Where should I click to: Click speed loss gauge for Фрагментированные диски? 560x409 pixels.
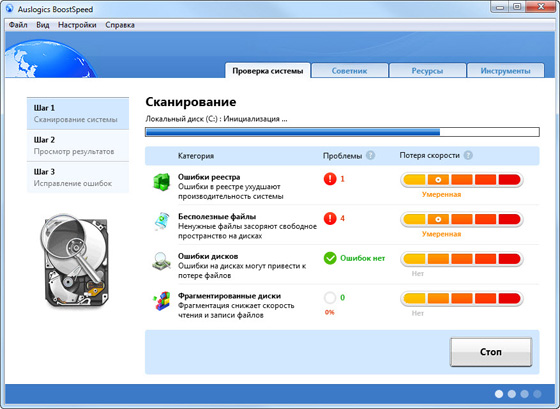point(462,298)
